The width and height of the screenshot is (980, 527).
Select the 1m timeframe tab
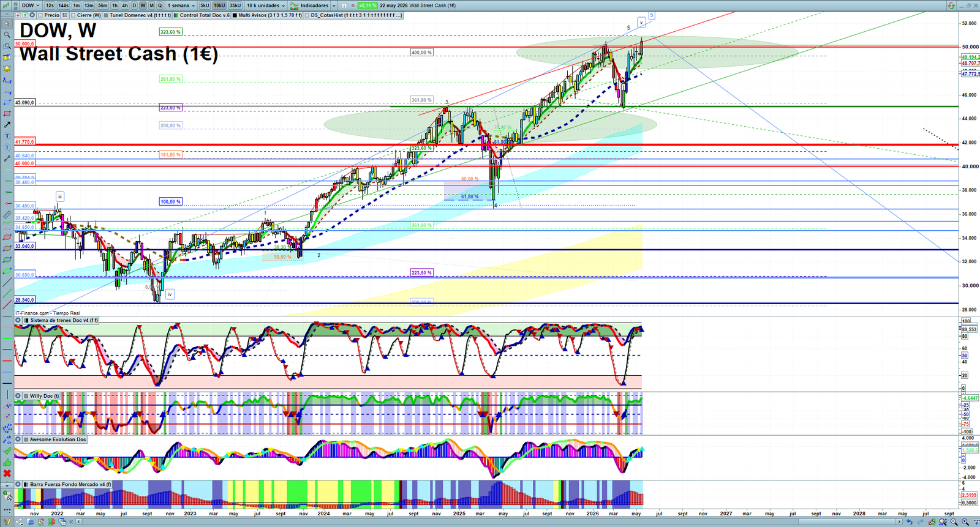(77, 6)
